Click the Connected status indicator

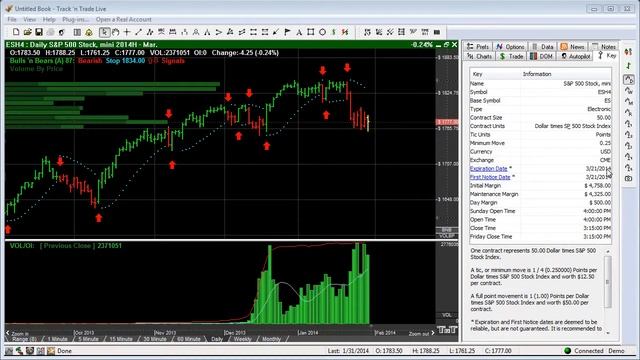pos(584,351)
